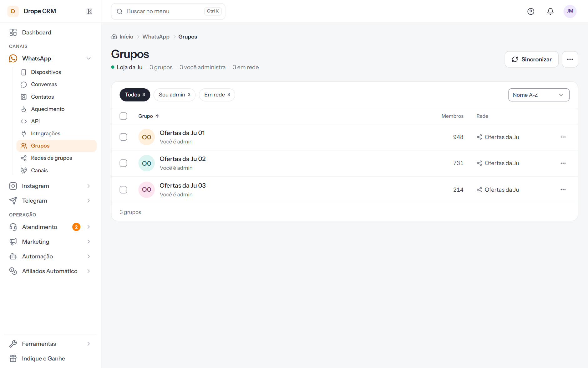
Task: Open the help question mark icon
Action: (531, 12)
